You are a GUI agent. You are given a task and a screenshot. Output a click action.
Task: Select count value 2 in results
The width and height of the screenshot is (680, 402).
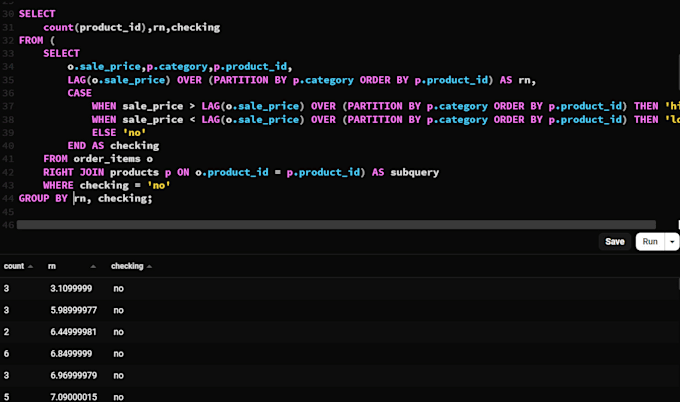[x=7, y=332]
